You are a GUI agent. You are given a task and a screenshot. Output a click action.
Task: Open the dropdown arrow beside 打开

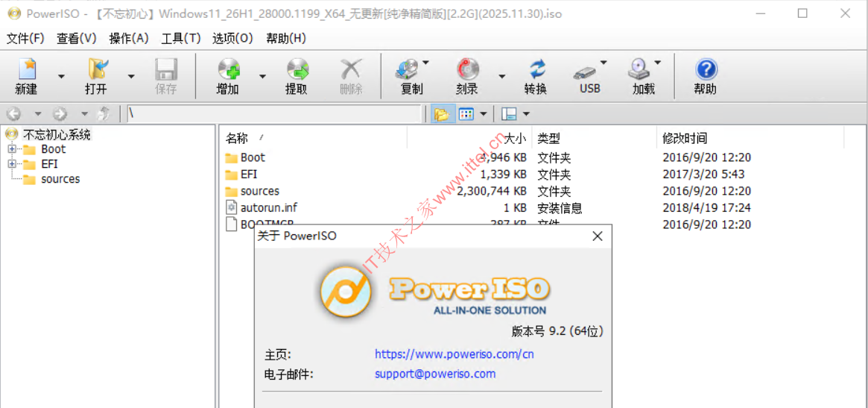point(131,76)
